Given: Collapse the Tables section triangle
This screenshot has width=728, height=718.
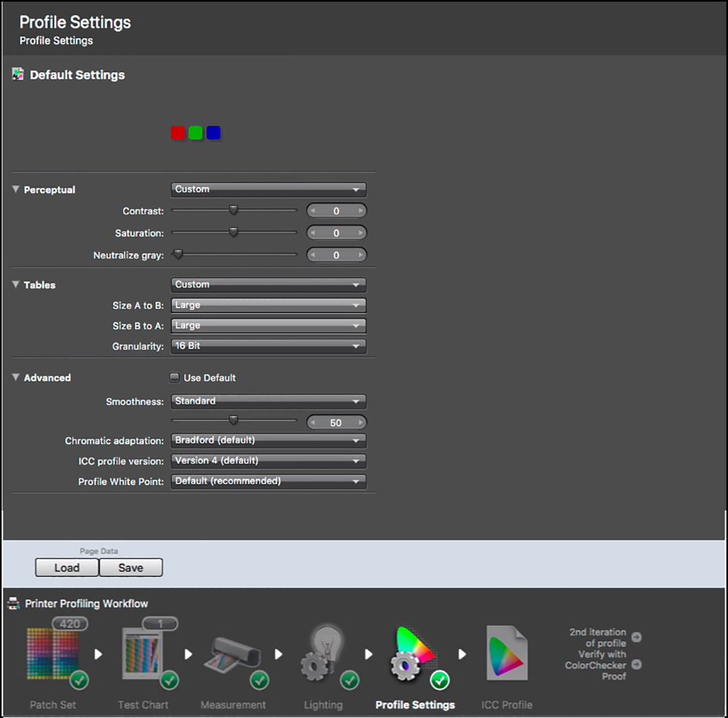Looking at the screenshot, I should [16, 285].
